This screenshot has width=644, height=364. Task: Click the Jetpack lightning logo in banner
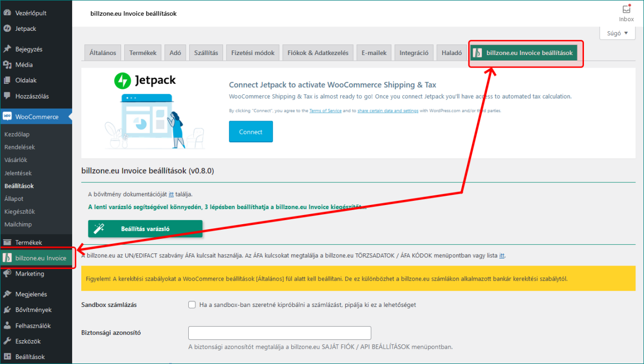(x=122, y=80)
